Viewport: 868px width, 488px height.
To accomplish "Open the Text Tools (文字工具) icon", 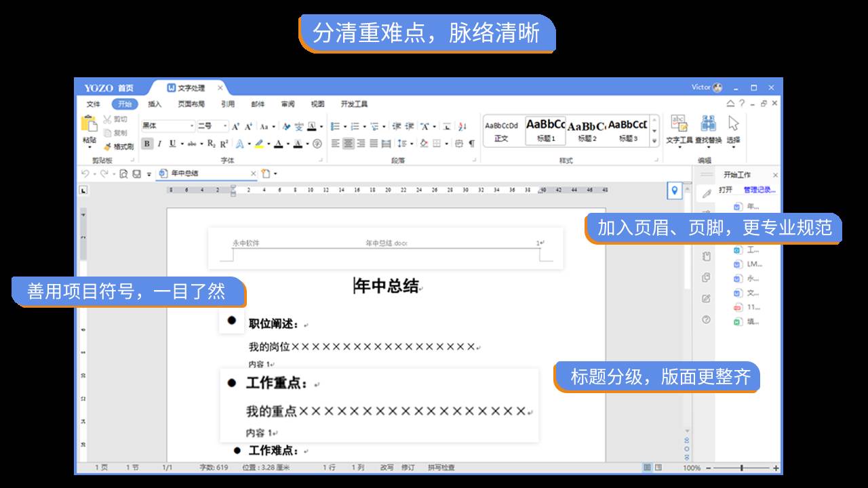I will tap(679, 123).
